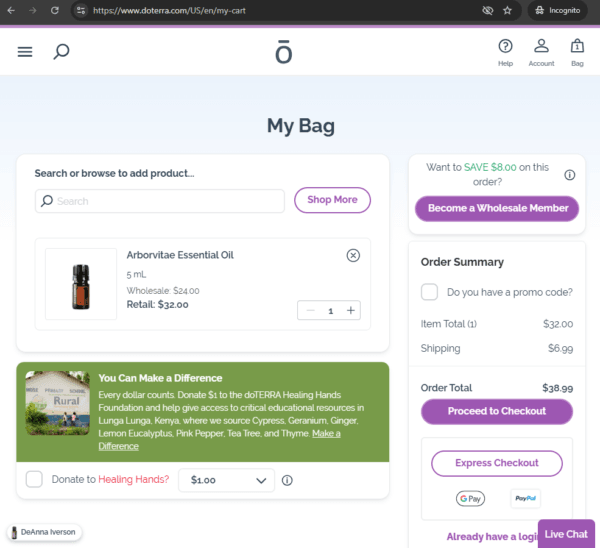Select the Item Total $32.00 value
Screen dimensions: 600x548
[558, 324]
